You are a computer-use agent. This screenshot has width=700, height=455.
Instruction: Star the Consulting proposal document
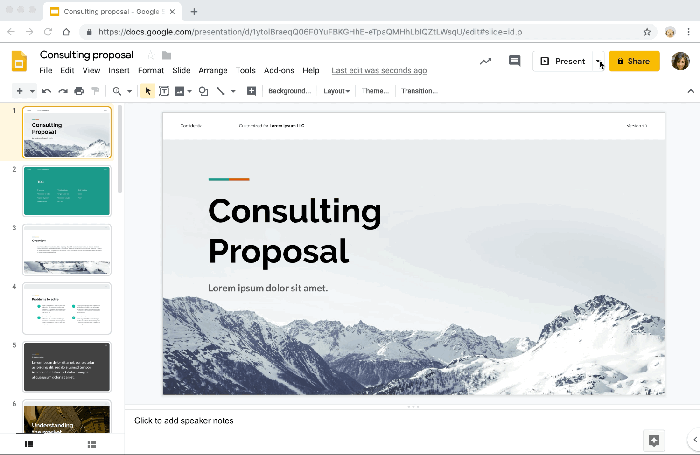pyautogui.click(x=150, y=55)
